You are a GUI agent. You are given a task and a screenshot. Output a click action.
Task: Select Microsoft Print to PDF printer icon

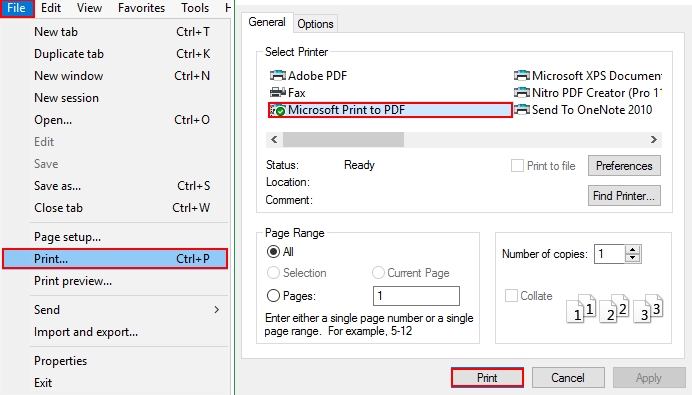[x=278, y=110]
